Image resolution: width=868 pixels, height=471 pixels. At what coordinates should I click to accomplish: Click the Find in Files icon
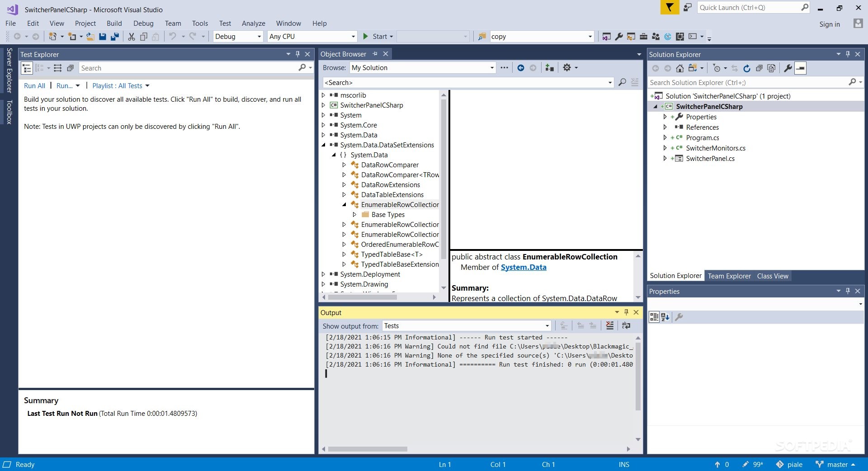[482, 37]
